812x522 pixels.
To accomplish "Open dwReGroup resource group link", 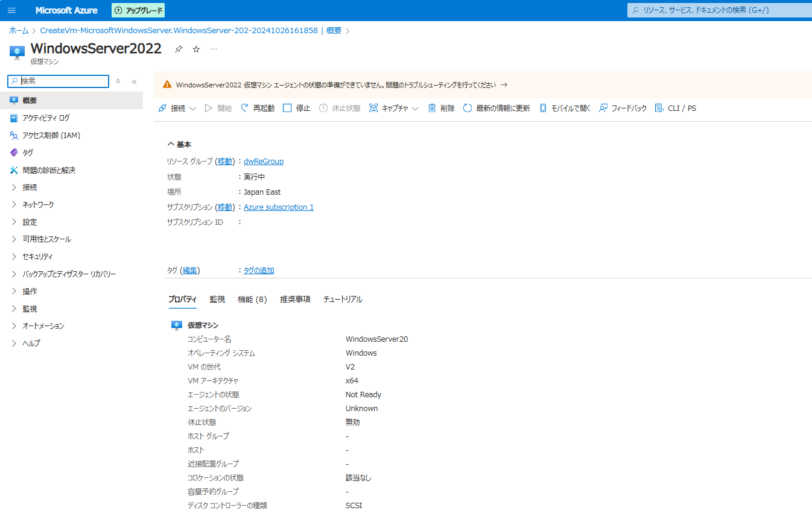I will [264, 162].
